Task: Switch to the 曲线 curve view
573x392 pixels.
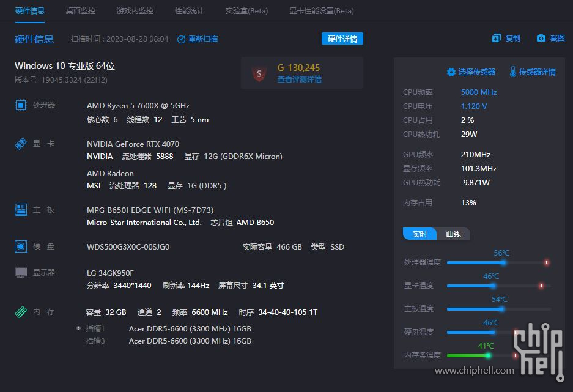Action: [x=454, y=234]
